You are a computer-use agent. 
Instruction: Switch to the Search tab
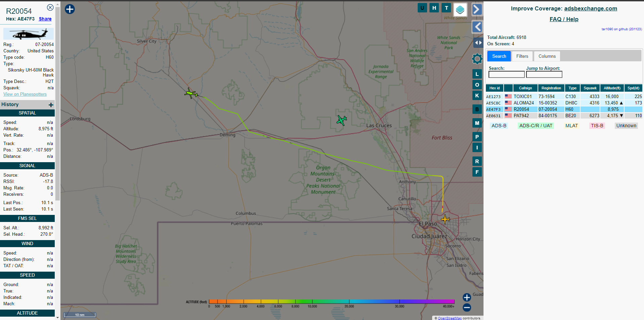pos(499,56)
